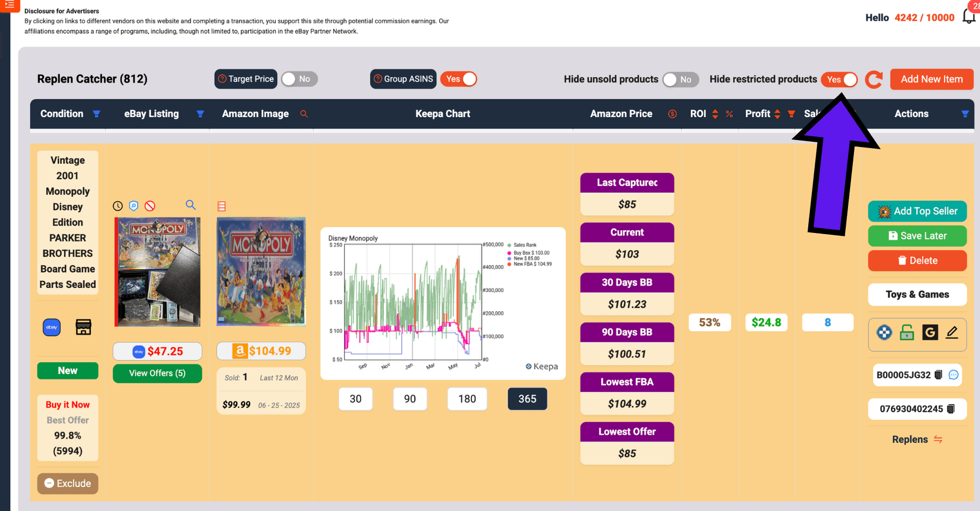This screenshot has height=511, width=980.
Task: Click the Lowest Offer $85 value
Action: pos(627,453)
